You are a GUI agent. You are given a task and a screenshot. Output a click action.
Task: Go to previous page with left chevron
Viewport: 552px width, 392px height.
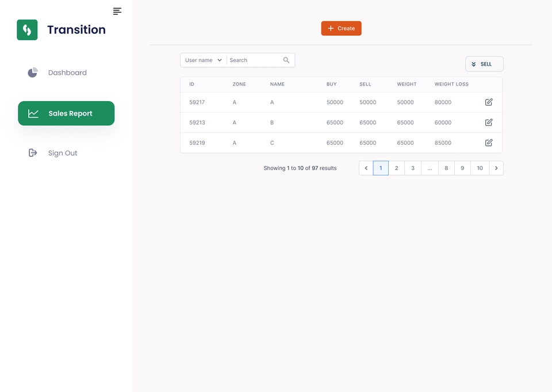point(366,168)
